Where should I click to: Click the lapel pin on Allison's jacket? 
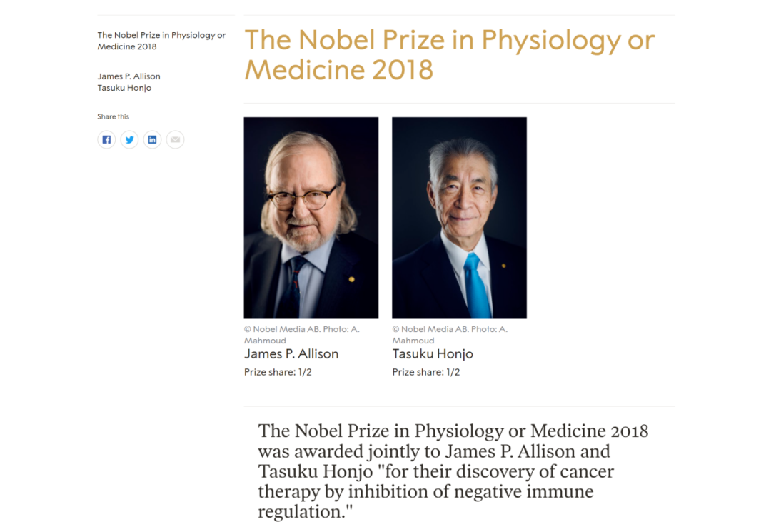351,279
